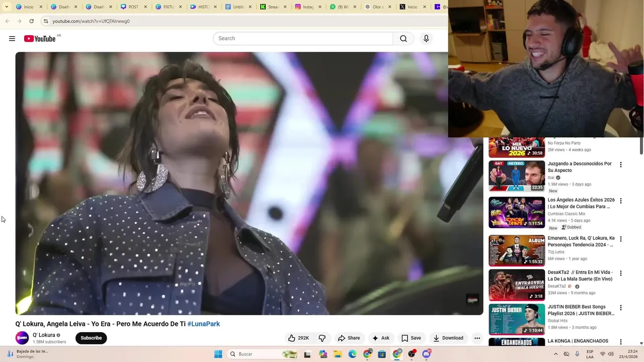This screenshot has height=362, width=644.
Task: Switch to the POST tab
Action: point(133,7)
